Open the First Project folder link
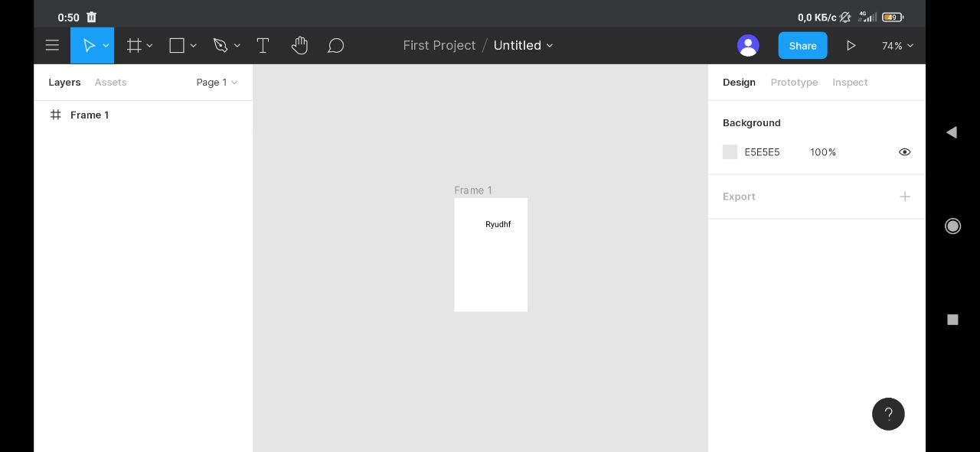The height and width of the screenshot is (452, 980). (439, 45)
